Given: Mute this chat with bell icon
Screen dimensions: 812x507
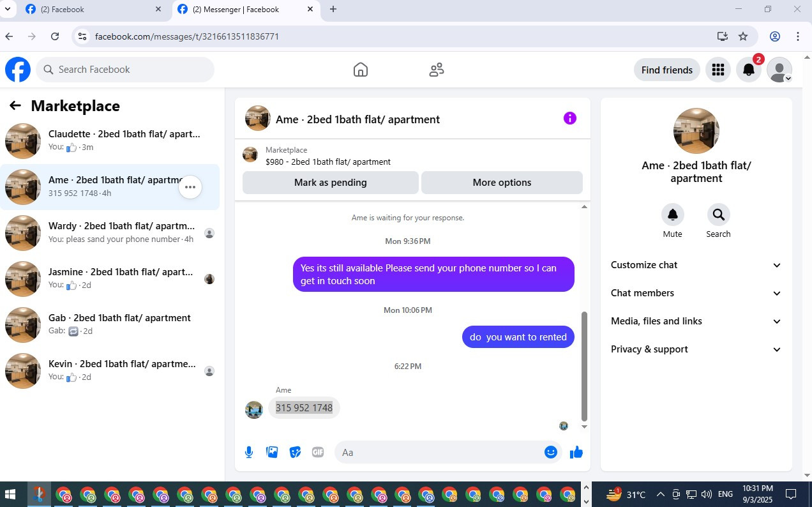Looking at the screenshot, I should click(673, 215).
